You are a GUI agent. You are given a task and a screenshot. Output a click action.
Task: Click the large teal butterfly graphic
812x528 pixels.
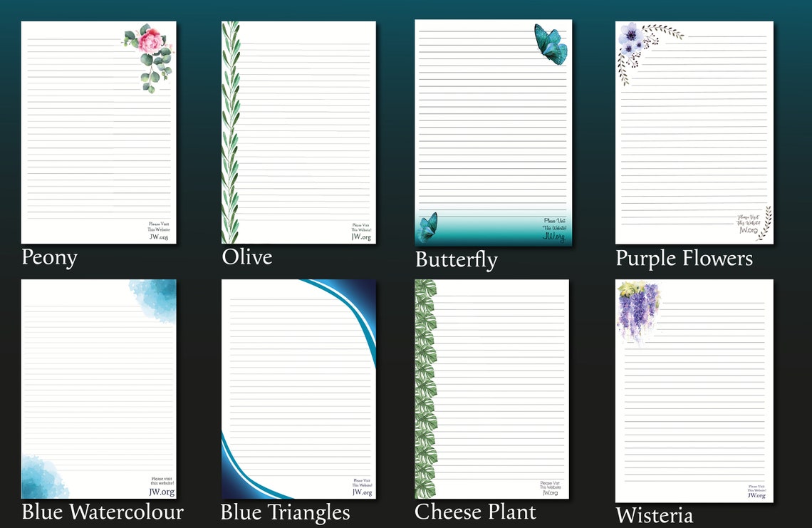[x=551, y=44]
